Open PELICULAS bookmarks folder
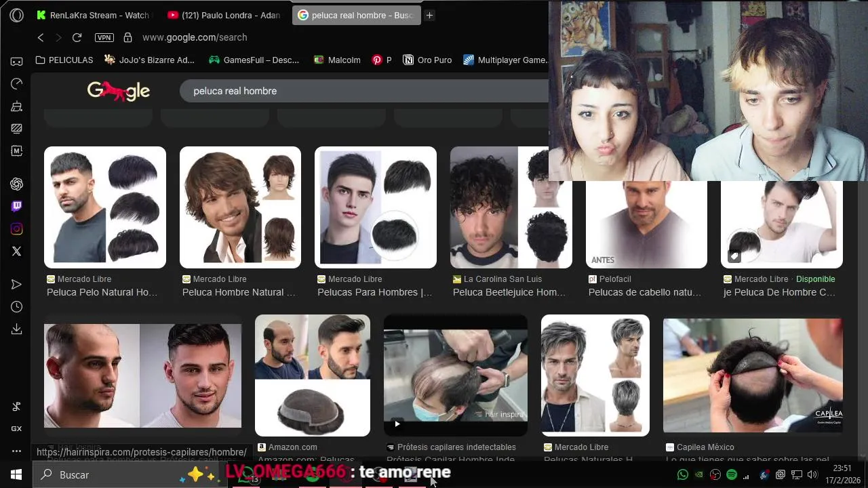Viewport: 868px width, 488px height. (64, 60)
